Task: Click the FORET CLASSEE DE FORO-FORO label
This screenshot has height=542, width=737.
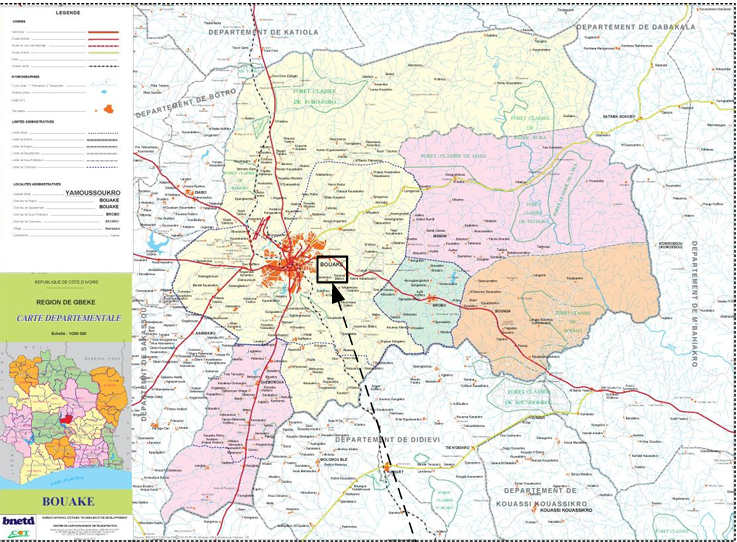Action: click(x=315, y=96)
